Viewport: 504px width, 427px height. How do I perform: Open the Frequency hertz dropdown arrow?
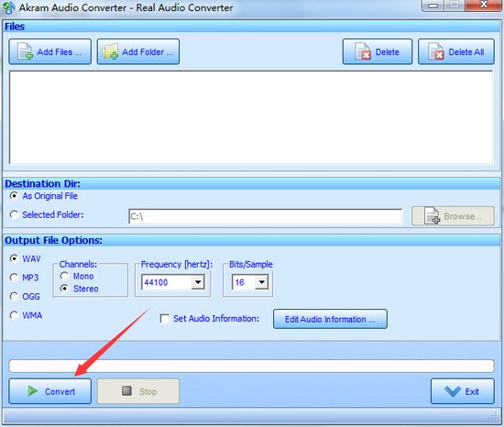tap(198, 282)
